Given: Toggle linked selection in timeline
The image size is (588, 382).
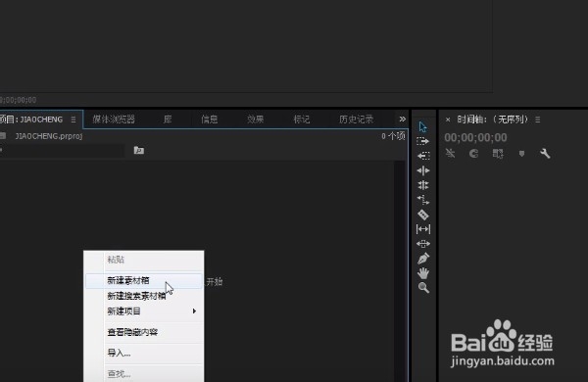Looking at the screenshot, I should click(x=498, y=153).
